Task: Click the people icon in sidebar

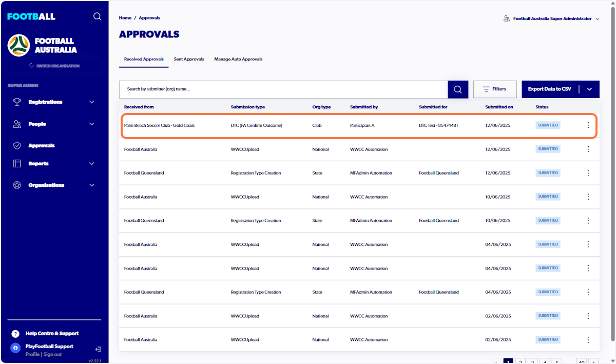Action: [17, 124]
